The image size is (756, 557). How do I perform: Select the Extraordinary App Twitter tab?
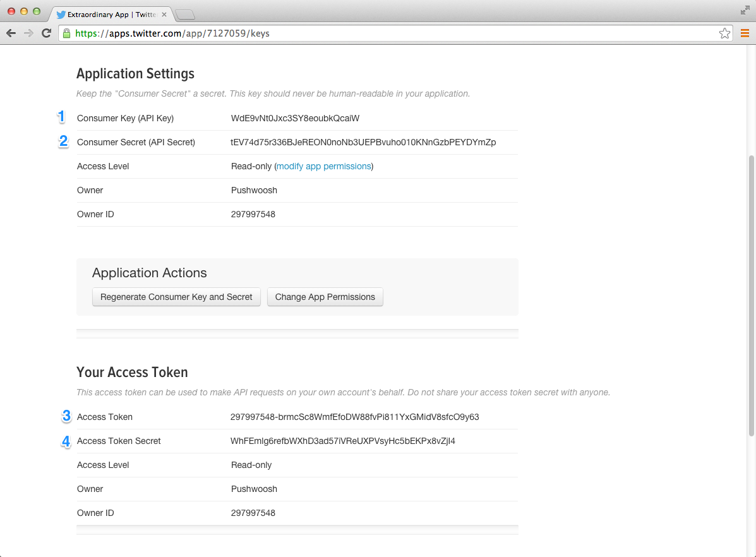coord(111,15)
